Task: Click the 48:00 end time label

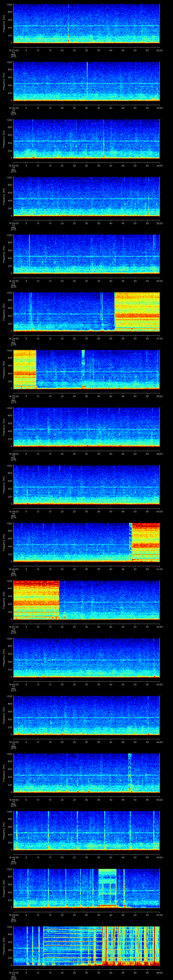Action: coord(159,973)
